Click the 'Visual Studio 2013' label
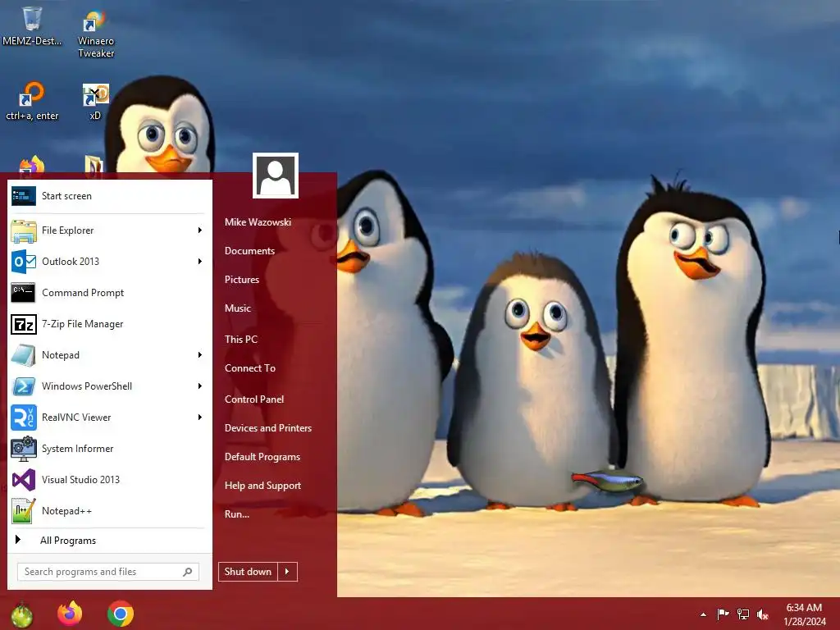 pyautogui.click(x=81, y=480)
